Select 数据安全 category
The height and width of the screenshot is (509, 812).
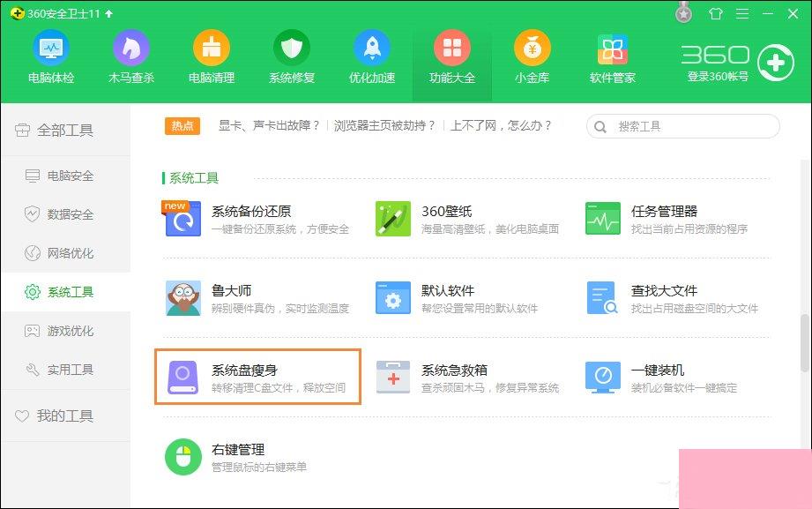click(65, 214)
